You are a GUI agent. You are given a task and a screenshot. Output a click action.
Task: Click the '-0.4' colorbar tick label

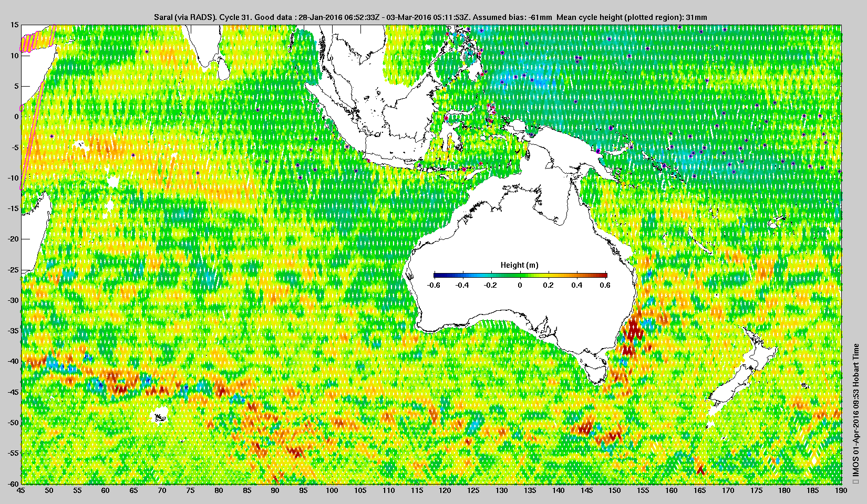462,286
